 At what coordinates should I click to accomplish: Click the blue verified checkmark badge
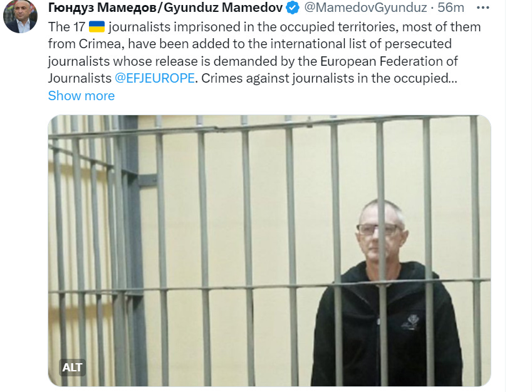pyautogui.click(x=293, y=8)
